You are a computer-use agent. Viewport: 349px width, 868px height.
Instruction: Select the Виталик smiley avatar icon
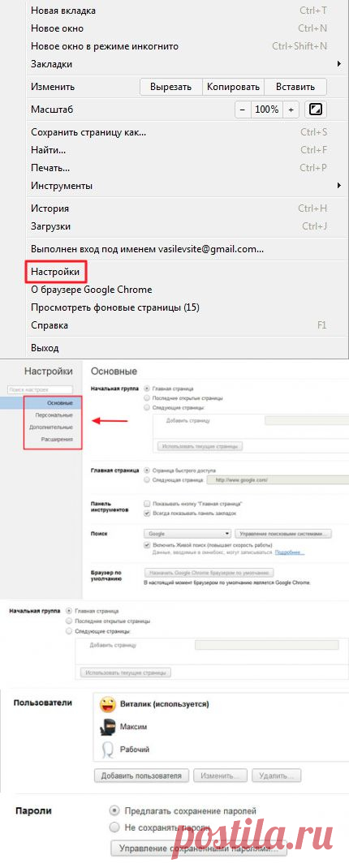coord(107,705)
